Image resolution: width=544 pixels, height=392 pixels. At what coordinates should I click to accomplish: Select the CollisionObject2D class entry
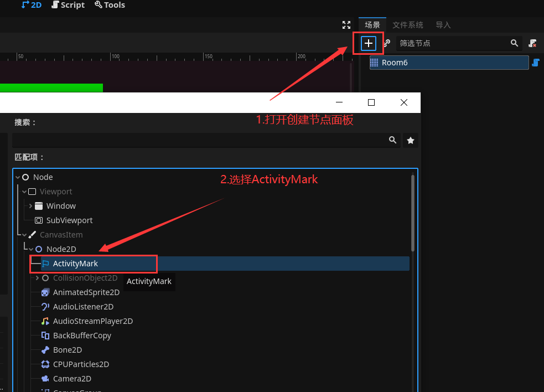[85, 278]
